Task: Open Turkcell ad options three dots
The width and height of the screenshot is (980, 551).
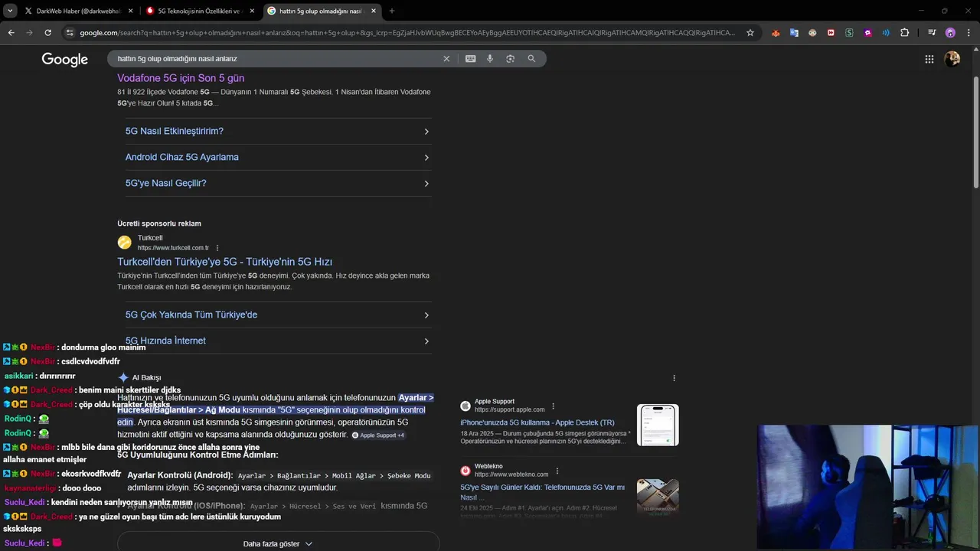Action: click(217, 248)
